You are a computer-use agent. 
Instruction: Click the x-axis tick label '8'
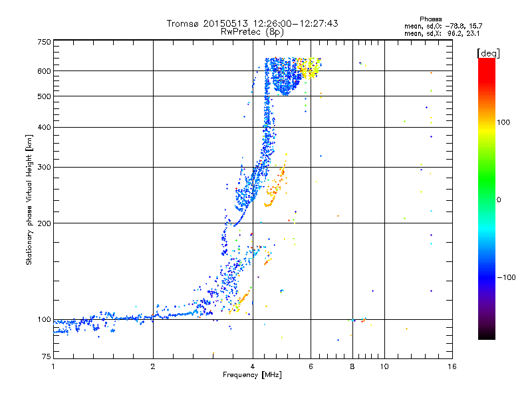(352, 366)
